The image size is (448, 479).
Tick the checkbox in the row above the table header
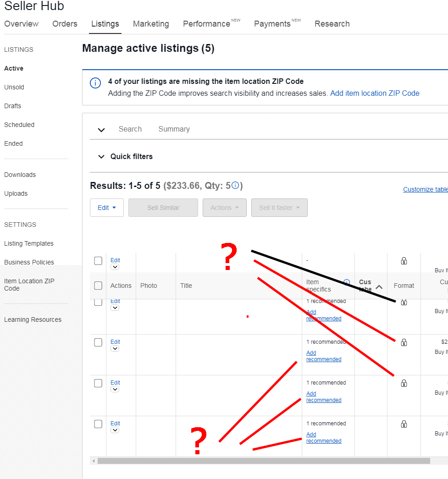(98, 261)
